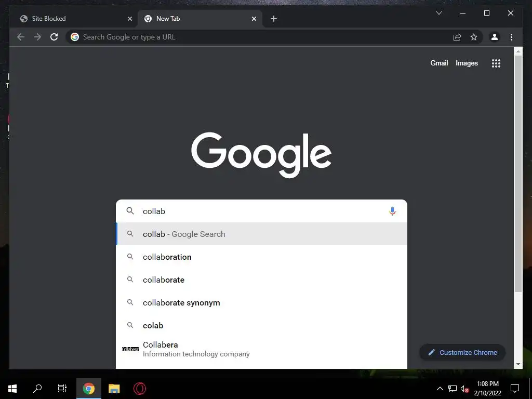This screenshot has width=532, height=399.
Task: Click the Google search box with 'collab'
Action: 261,211
